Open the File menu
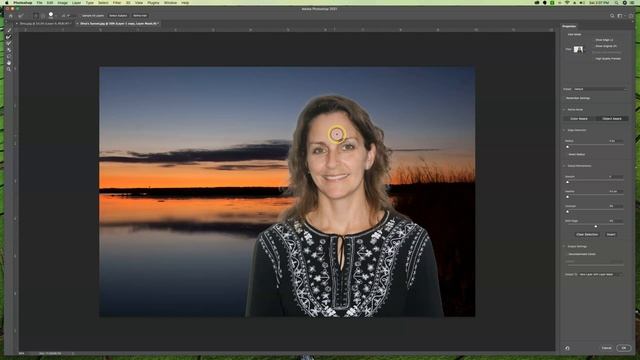 (x=40, y=2)
